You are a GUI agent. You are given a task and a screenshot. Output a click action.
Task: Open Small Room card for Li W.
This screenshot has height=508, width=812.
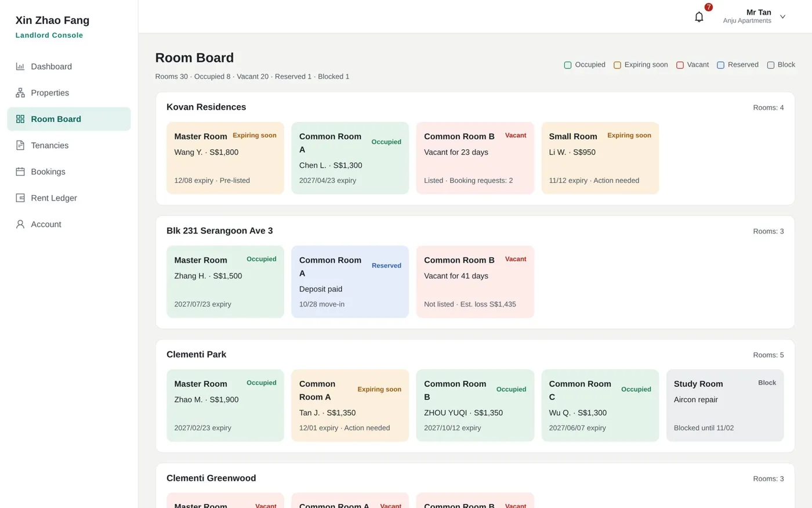click(x=600, y=158)
